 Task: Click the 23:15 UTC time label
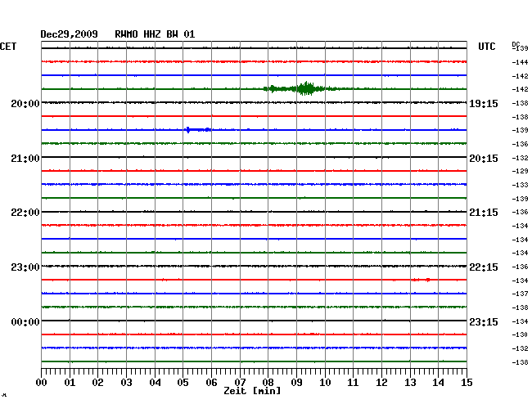point(484,321)
